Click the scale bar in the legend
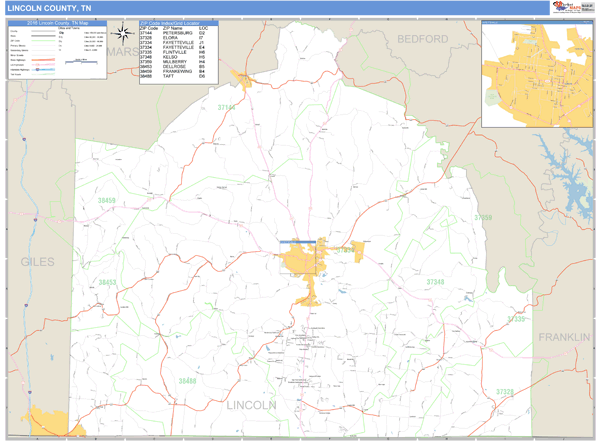Image resolution: width=600 pixels, height=441 pixels. (x=81, y=61)
